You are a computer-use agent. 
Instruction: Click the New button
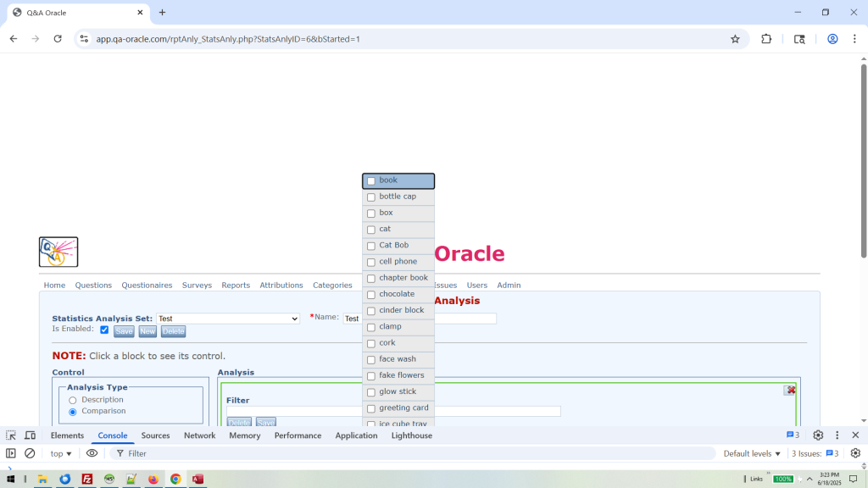[147, 331]
